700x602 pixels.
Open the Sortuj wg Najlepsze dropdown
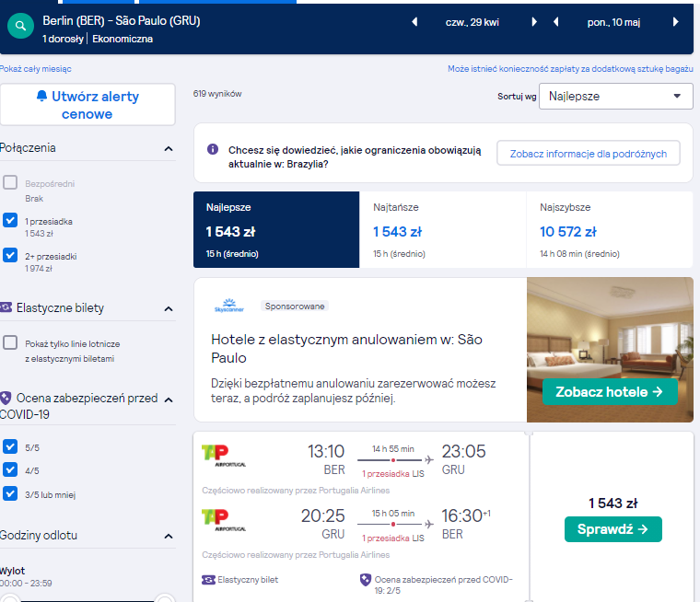615,96
